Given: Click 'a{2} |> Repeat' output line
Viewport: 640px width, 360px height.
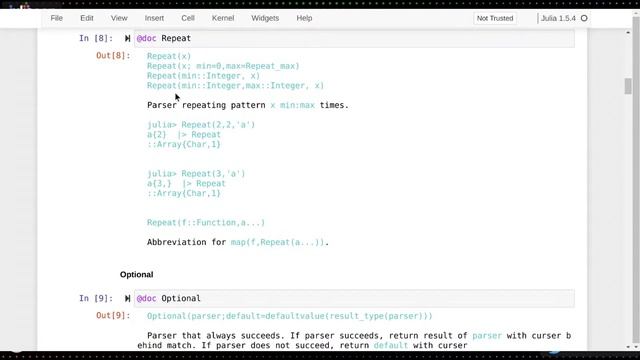Looking at the screenshot, I should 184,135.
